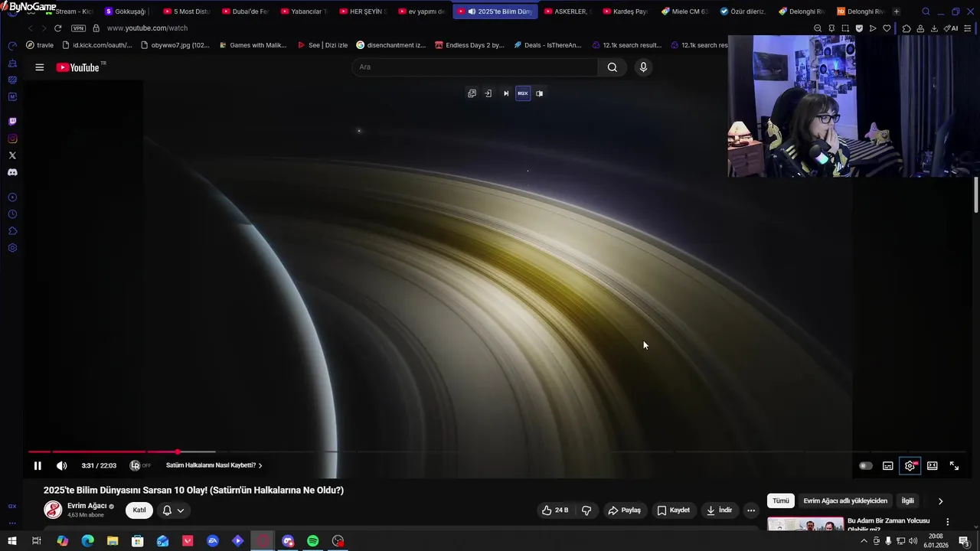
Task: Start voice search with the microphone icon
Action: pyautogui.click(x=643, y=67)
